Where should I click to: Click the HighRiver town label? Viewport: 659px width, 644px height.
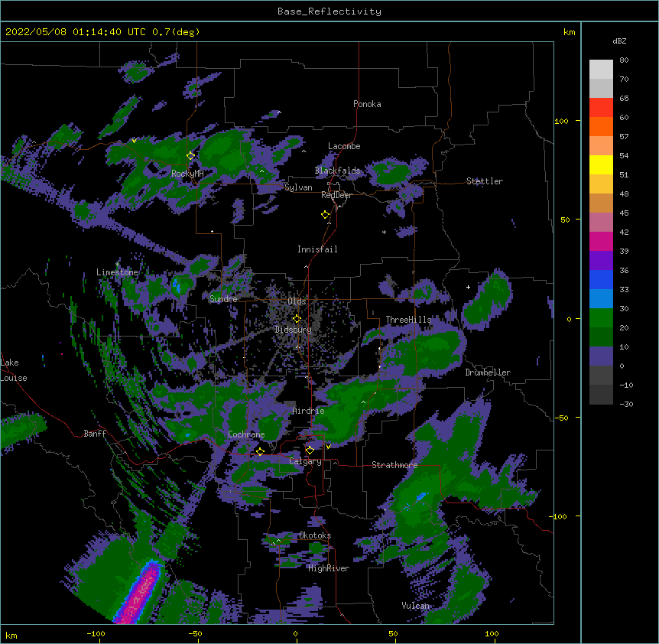pos(329,568)
